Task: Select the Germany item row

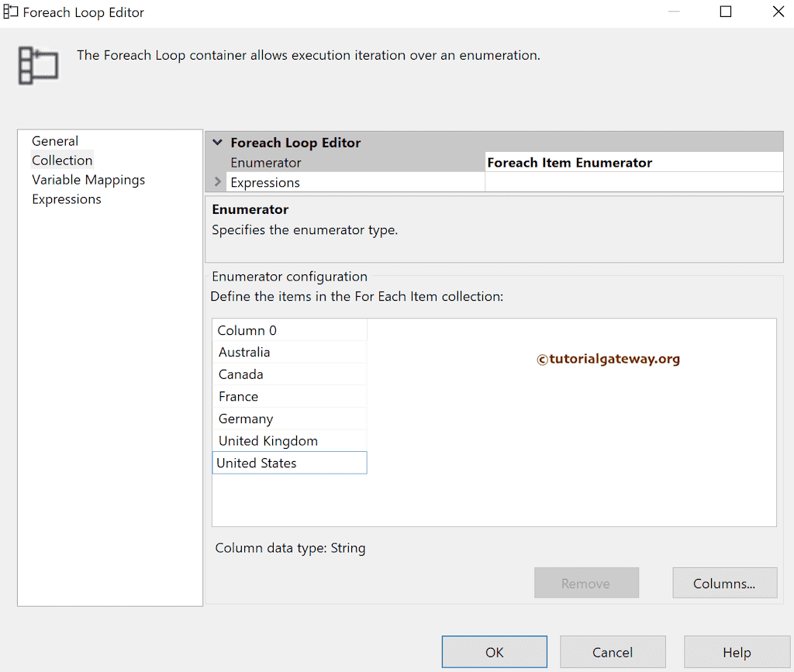Action: [288, 419]
